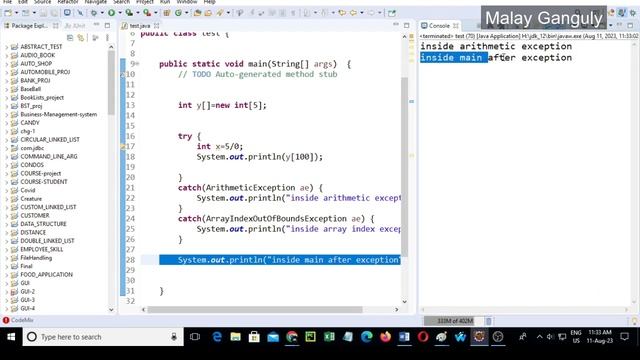The width and height of the screenshot is (640, 360).
Task: Open Excel from the taskbar
Action: click(x=329, y=337)
